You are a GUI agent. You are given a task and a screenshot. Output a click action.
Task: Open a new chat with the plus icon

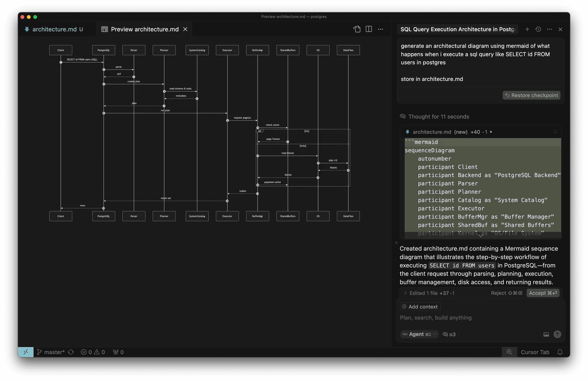click(527, 29)
